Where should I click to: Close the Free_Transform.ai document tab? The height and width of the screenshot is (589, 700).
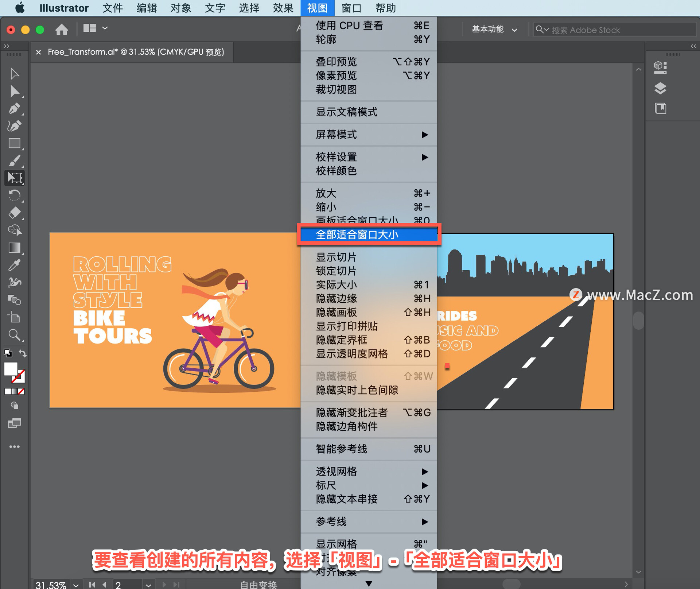[38, 52]
